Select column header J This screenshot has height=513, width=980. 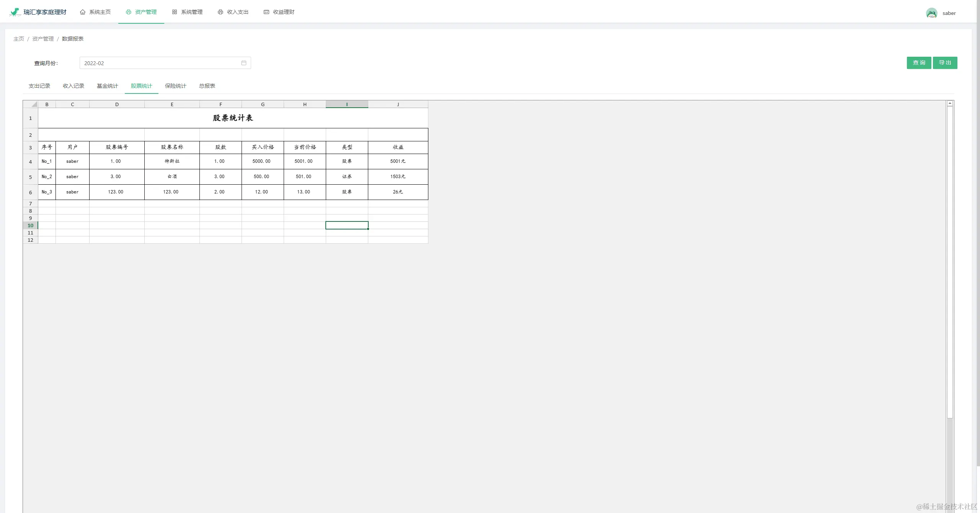click(398, 104)
